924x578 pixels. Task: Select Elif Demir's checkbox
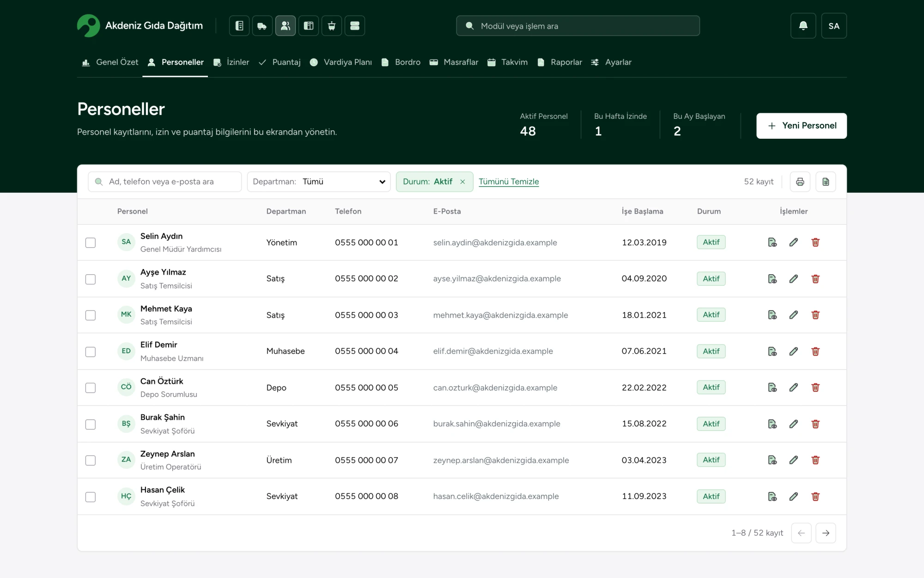91,352
